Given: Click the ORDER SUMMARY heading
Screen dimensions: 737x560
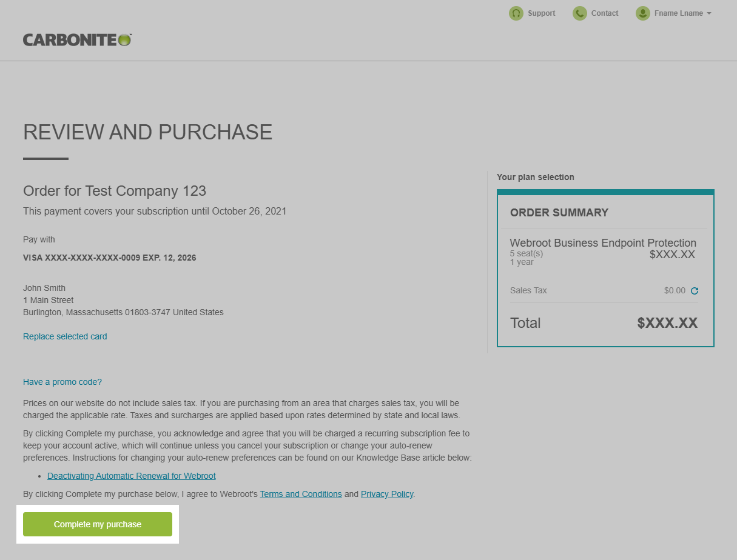Looking at the screenshot, I should (559, 213).
